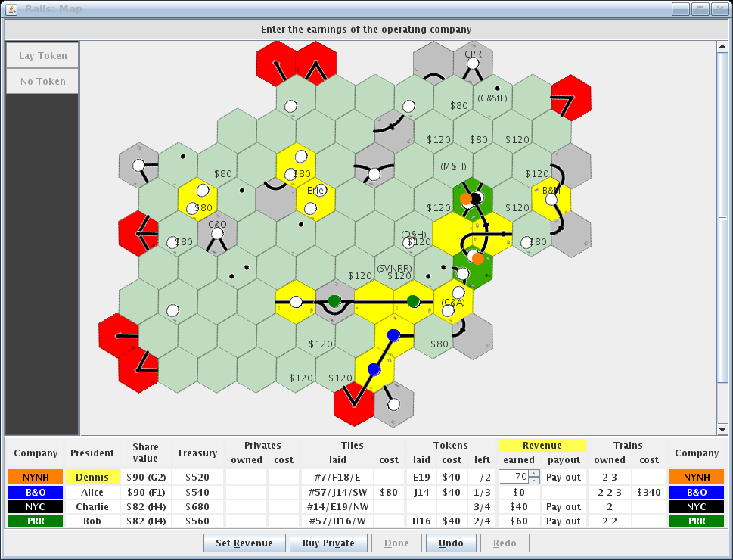This screenshot has height=560, width=733.
Task: Click the (M&H) hex
Action: (x=453, y=166)
